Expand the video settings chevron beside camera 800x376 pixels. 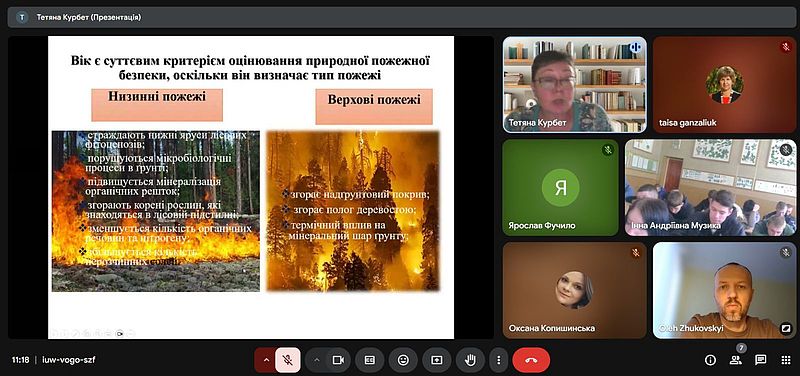[316, 360]
